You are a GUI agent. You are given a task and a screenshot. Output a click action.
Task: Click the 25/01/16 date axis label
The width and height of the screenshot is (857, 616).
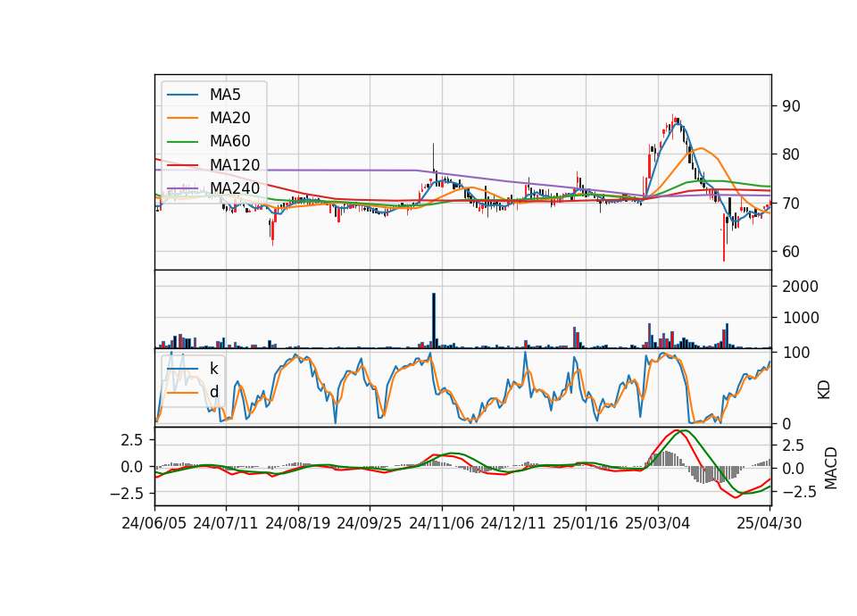[x=586, y=524]
